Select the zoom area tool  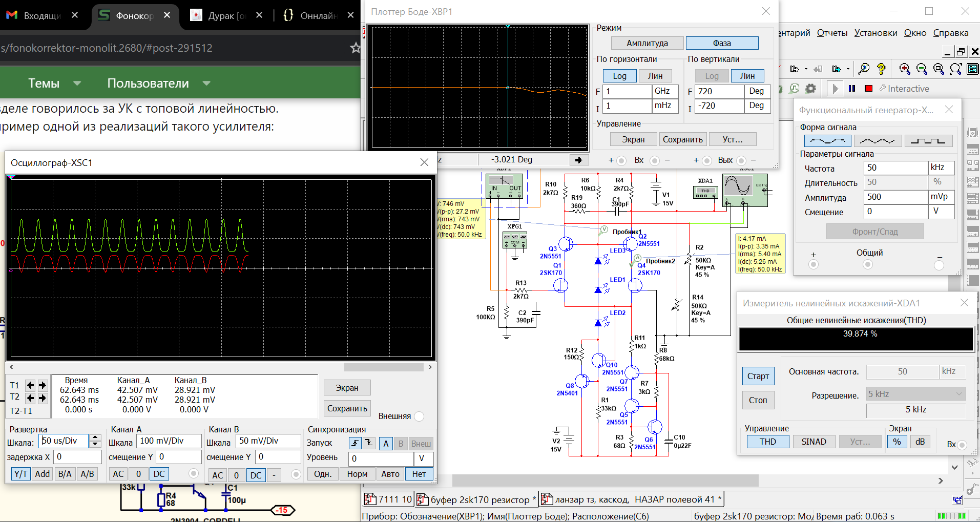point(939,69)
